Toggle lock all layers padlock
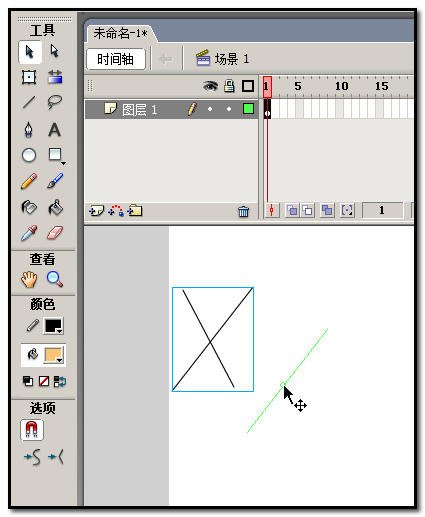 [229, 86]
